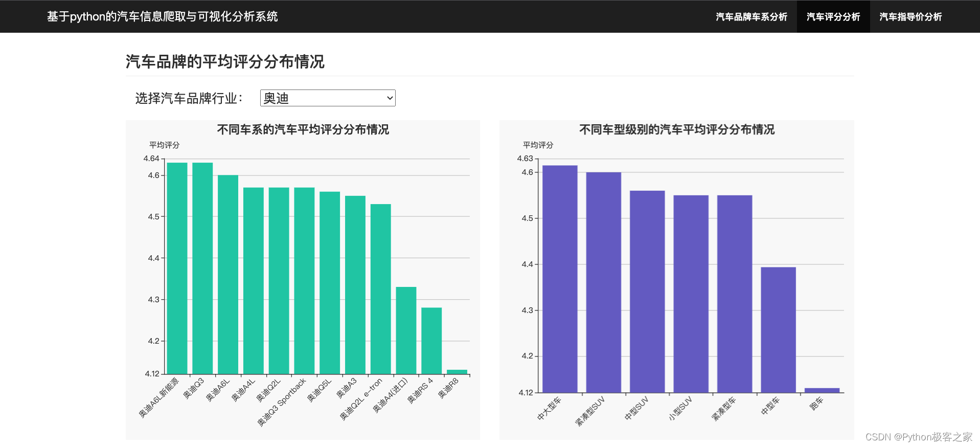980x447 pixels.
Task: Click the 奥迪A4(进口) axis label
Action: click(x=391, y=395)
